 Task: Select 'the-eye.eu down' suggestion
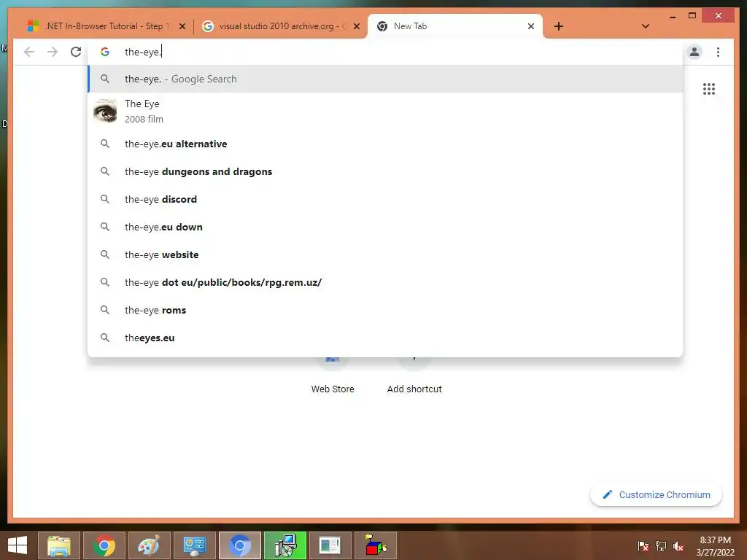[385, 227]
